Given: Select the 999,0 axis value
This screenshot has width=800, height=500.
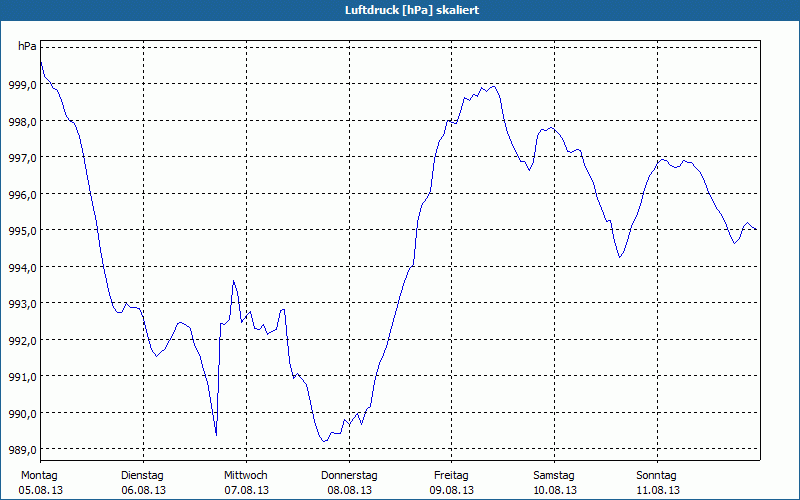Looking at the screenshot, I should coord(23,85).
